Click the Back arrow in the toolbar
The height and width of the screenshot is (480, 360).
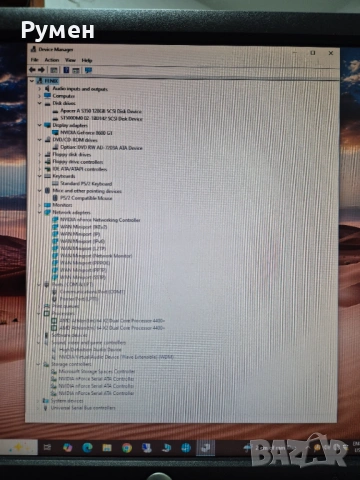32,70
